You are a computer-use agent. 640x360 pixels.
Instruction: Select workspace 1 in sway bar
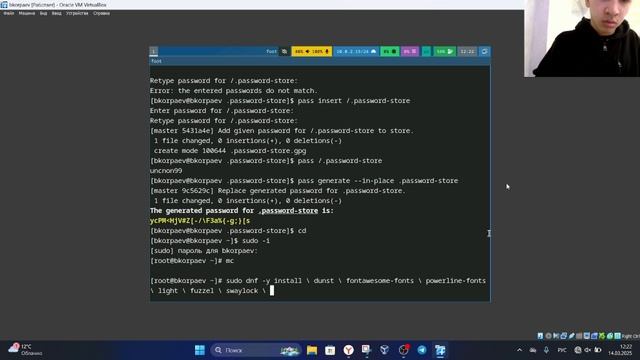pos(153,51)
